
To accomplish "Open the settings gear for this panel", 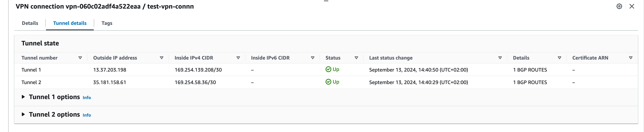I will (619, 6).
